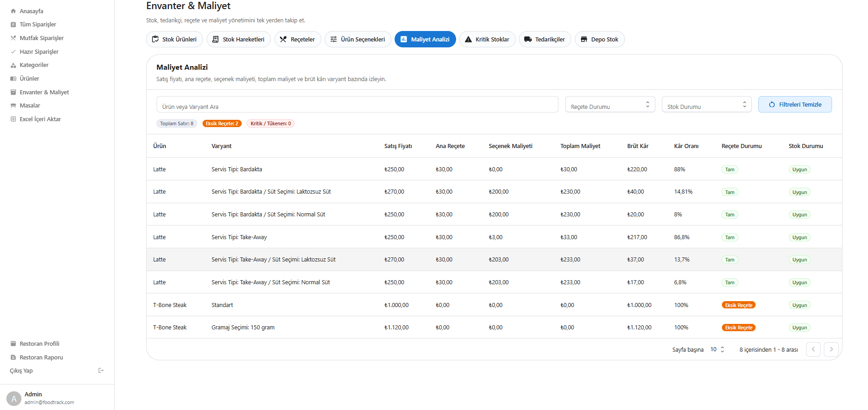The image size is (868, 410).
Task: Click the Hazır Siparişler checkmark icon
Action: [13, 51]
